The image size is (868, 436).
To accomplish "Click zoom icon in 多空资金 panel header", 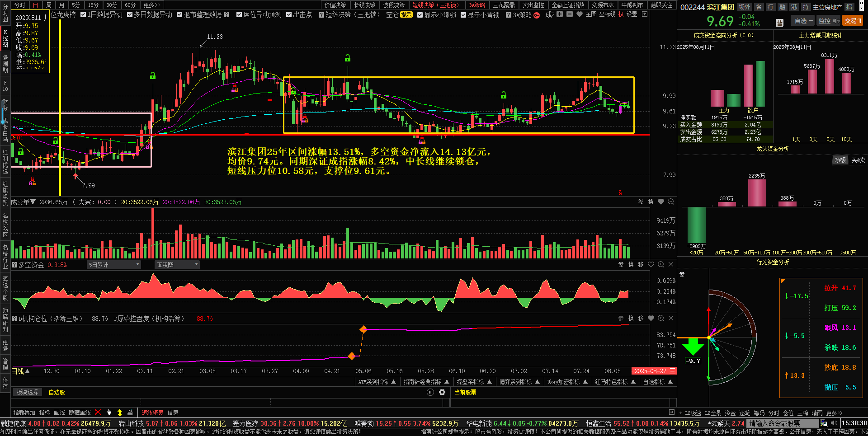I will click(x=661, y=265).
